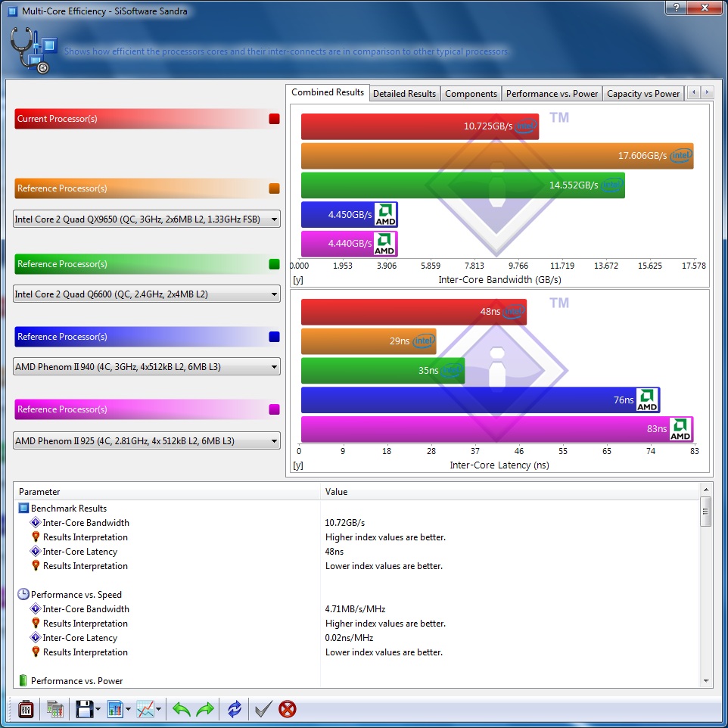Toggle Current Processor red checkbox

pos(275,118)
